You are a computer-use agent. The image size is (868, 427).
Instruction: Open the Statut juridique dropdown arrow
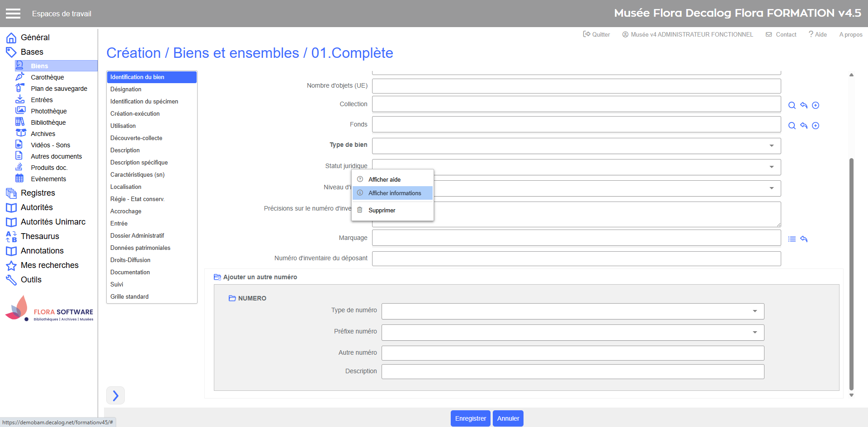click(x=771, y=167)
